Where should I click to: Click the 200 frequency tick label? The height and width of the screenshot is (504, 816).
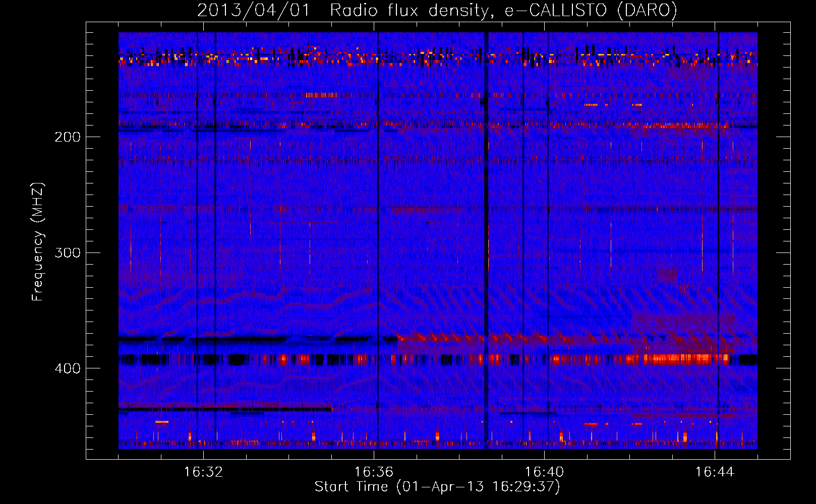[x=68, y=137]
